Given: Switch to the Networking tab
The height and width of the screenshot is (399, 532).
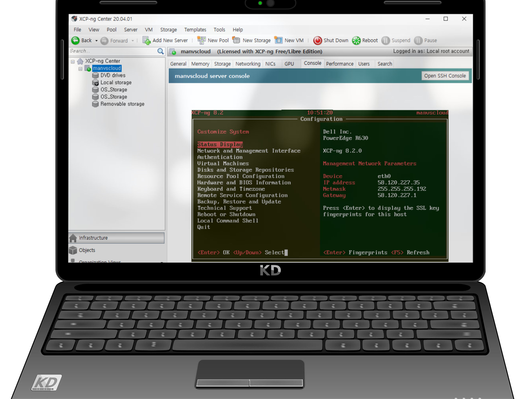Looking at the screenshot, I should point(248,64).
